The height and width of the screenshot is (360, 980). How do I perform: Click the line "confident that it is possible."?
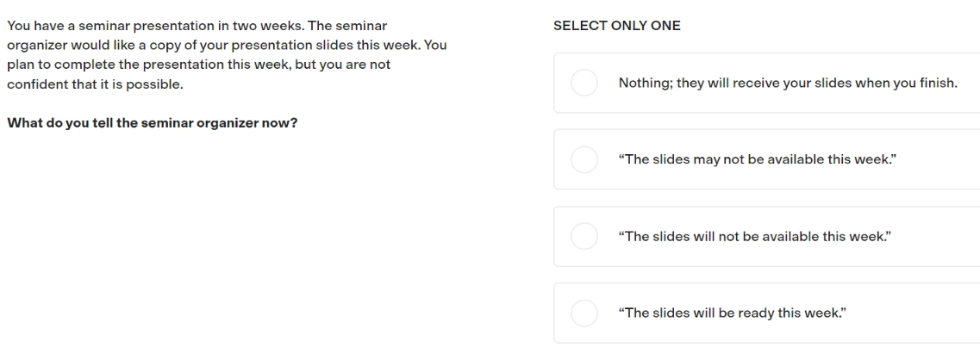tap(95, 84)
